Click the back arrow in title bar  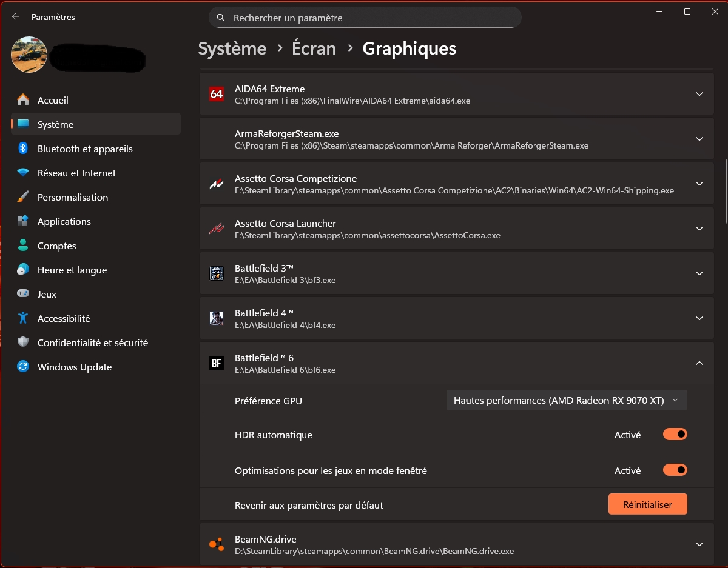point(16,17)
